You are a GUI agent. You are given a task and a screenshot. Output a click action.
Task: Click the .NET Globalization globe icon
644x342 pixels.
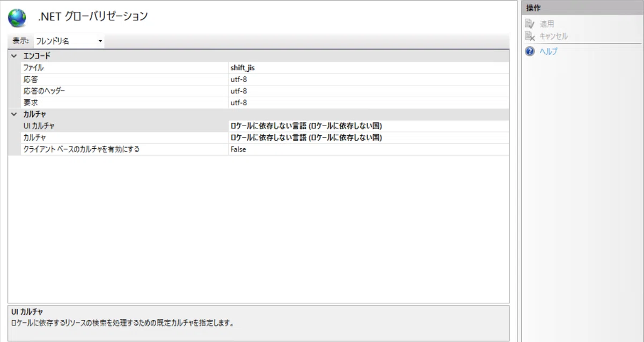(x=17, y=18)
